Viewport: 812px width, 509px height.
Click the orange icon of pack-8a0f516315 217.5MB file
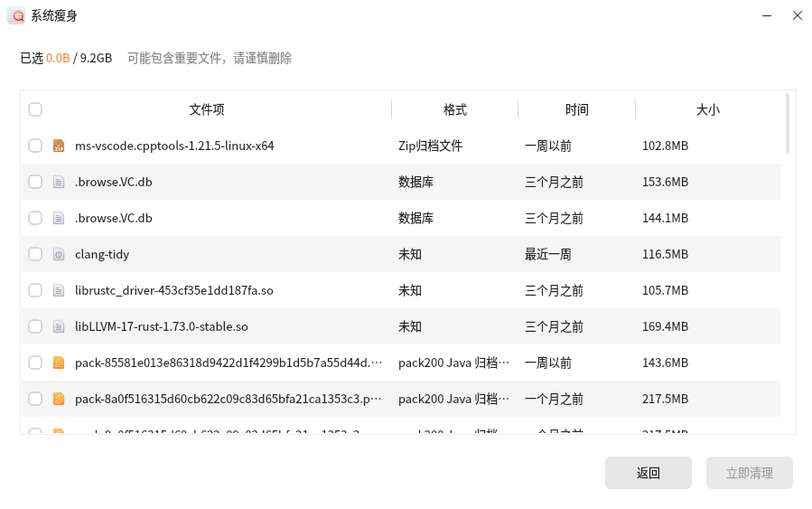pyautogui.click(x=59, y=399)
